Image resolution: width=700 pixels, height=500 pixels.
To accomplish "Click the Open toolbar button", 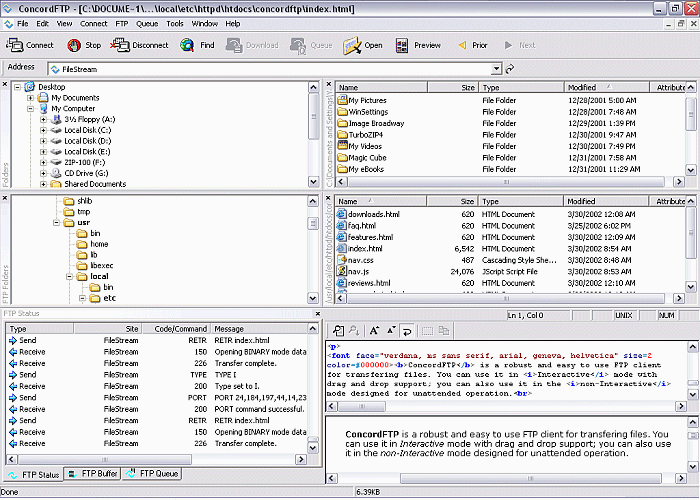I will point(362,45).
